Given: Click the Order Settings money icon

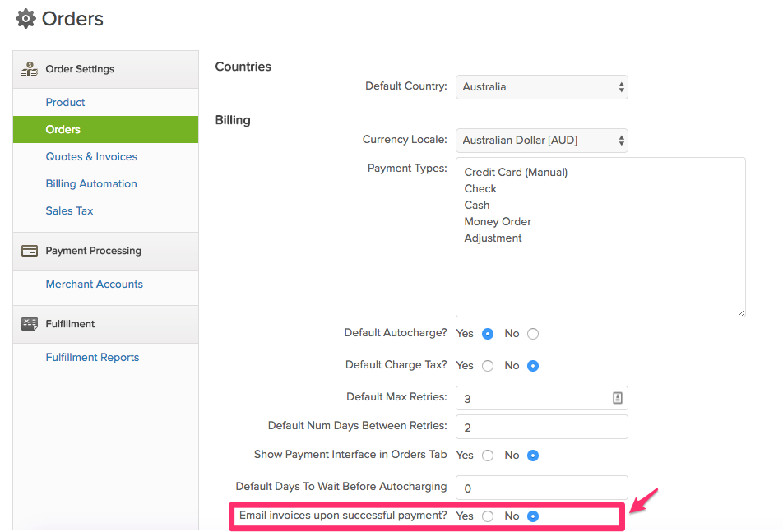Looking at the screenshot, I should (x=30, y=69).
